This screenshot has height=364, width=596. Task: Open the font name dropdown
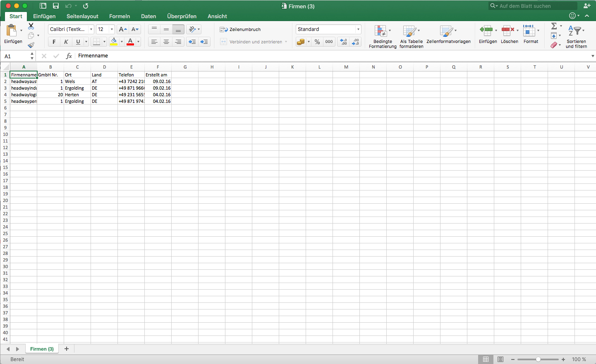[91, 29]
